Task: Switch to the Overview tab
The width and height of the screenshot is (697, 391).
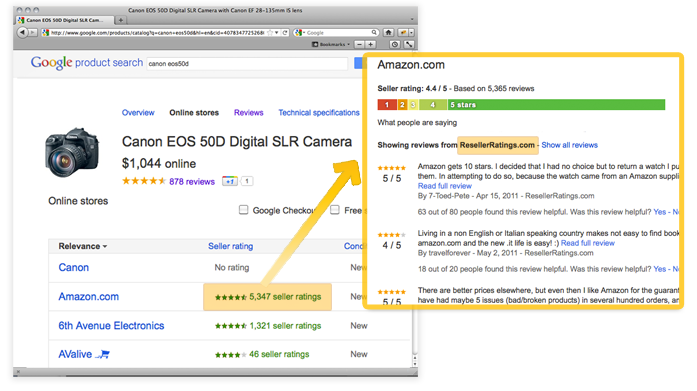Action: coord(138,113)
